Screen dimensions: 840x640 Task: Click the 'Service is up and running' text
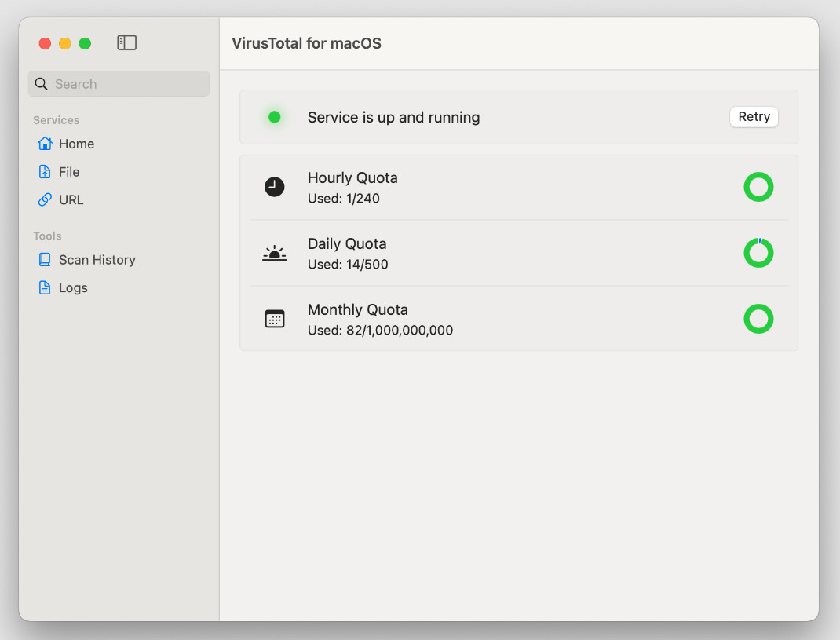[394, 117]
